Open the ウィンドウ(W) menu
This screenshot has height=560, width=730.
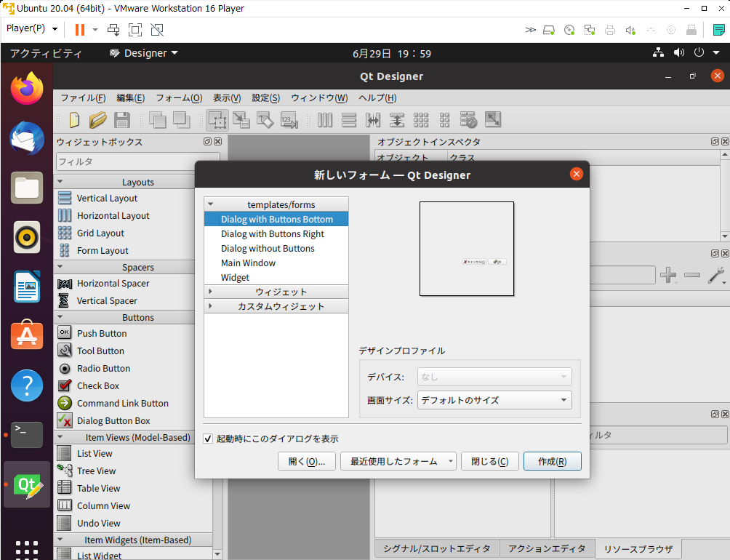[319, 97]
